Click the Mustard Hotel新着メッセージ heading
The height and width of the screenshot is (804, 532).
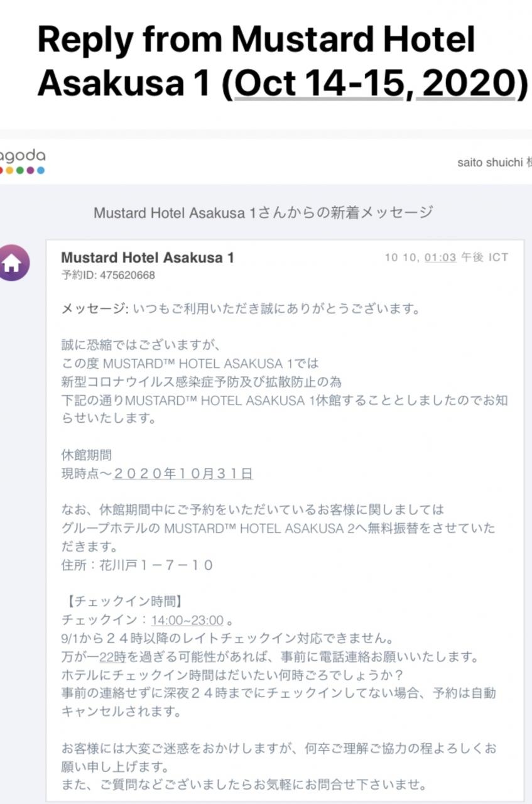click(x=263, y=212)
